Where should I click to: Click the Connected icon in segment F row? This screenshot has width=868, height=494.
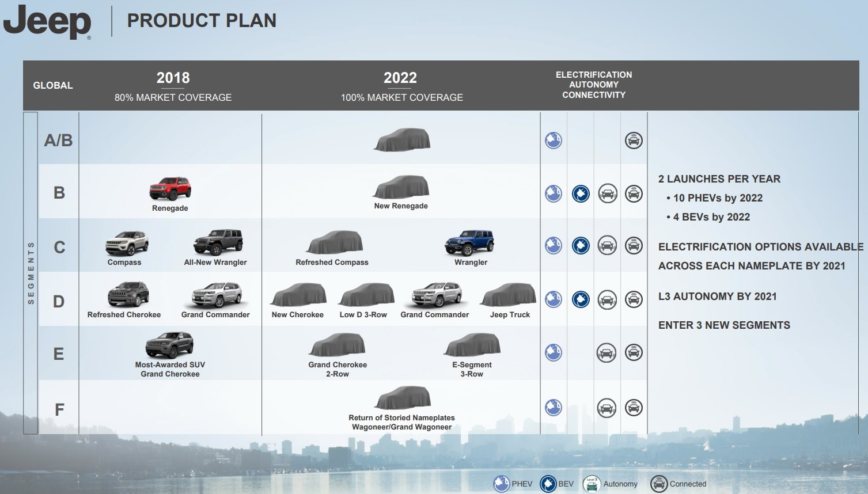[634, 408]
